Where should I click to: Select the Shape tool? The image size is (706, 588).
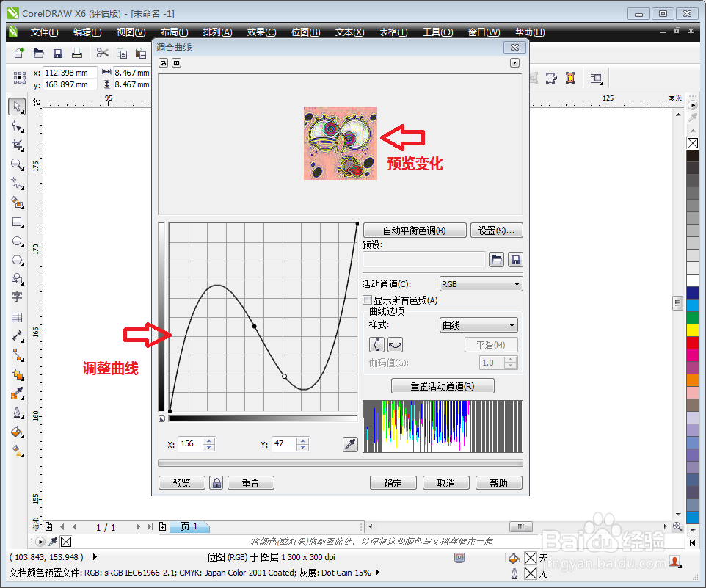17,126
